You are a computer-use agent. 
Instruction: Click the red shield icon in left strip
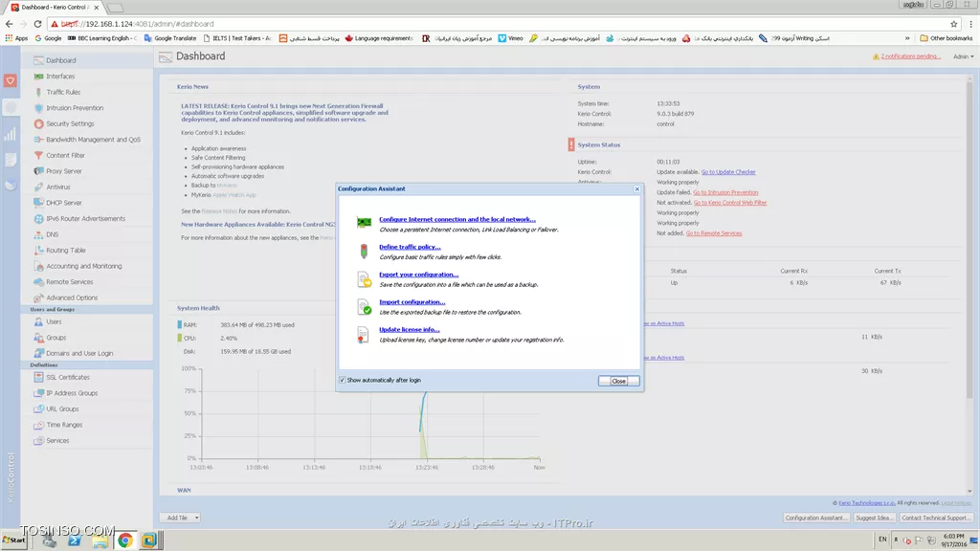pyautogui.click(x=10, y=80)
